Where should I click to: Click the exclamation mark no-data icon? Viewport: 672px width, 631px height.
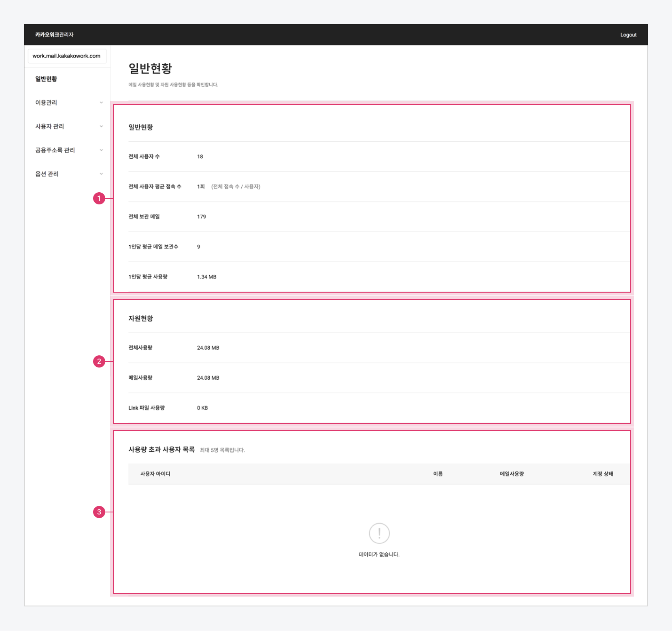379,533
